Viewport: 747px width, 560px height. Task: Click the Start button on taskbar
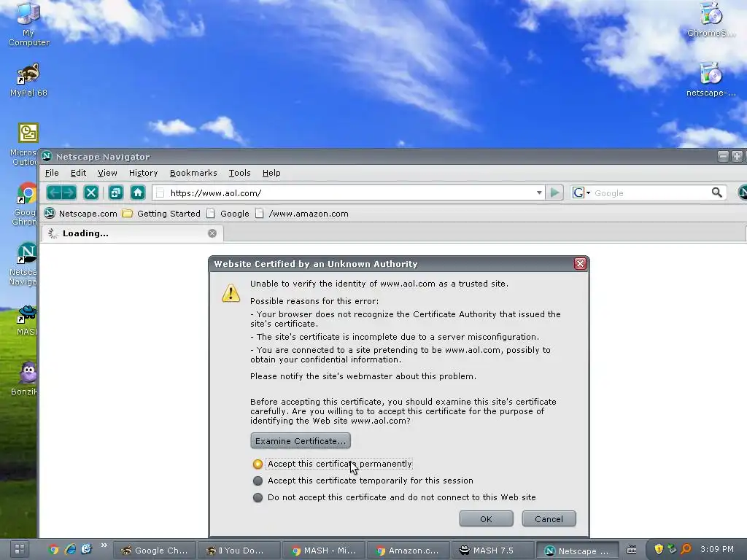20,549
